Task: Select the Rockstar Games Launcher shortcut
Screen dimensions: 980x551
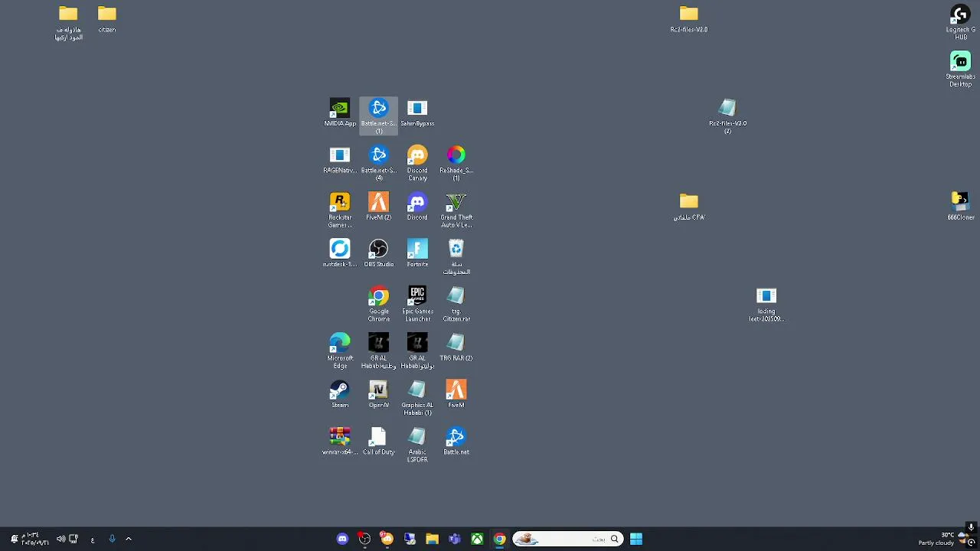Action: click(x=340, y=210)
